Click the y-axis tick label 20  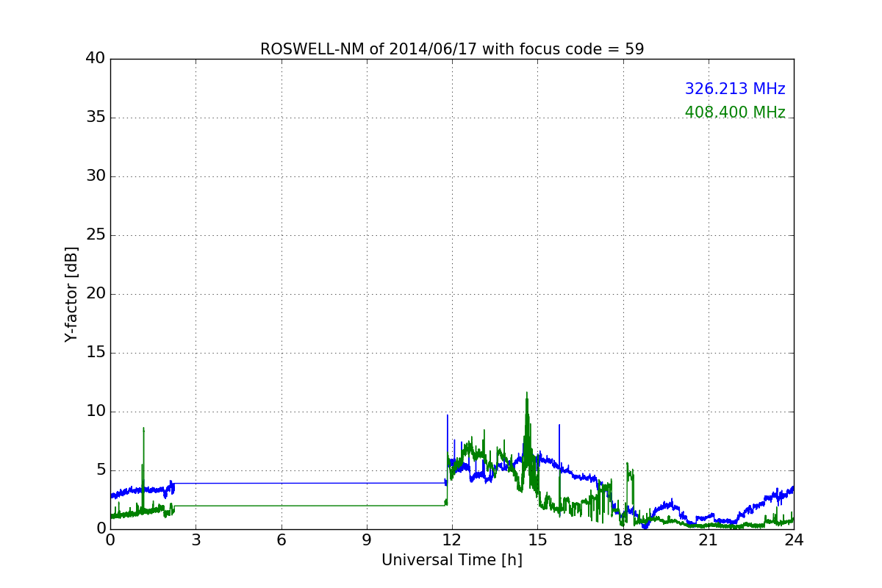[x=96, y=294]
